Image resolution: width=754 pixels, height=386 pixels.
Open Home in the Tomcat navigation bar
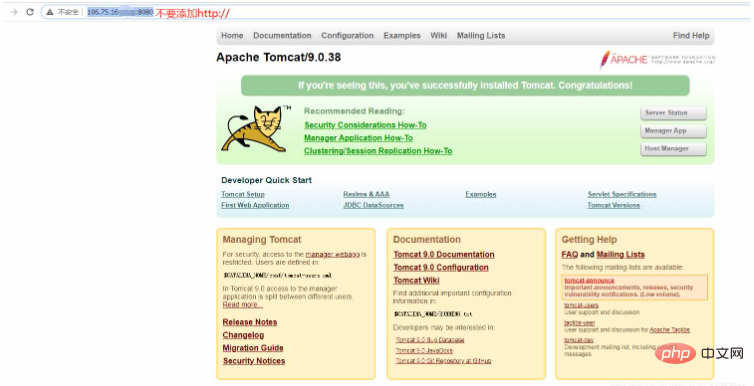[232, 36]
